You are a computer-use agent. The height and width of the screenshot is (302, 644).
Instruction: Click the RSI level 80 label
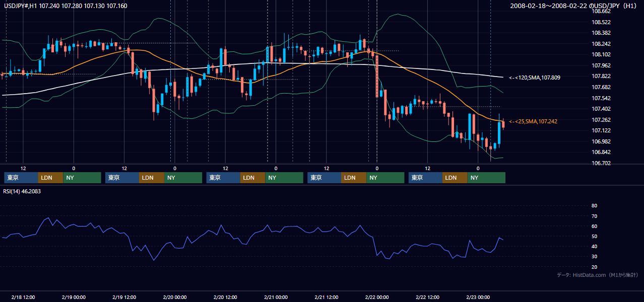[594, 206]
